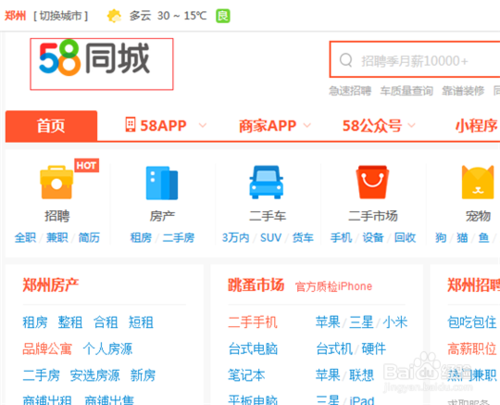Open 短租 in 郑州房产
Viewport: 500px width, 405px height.
click(x=141, y=322)
